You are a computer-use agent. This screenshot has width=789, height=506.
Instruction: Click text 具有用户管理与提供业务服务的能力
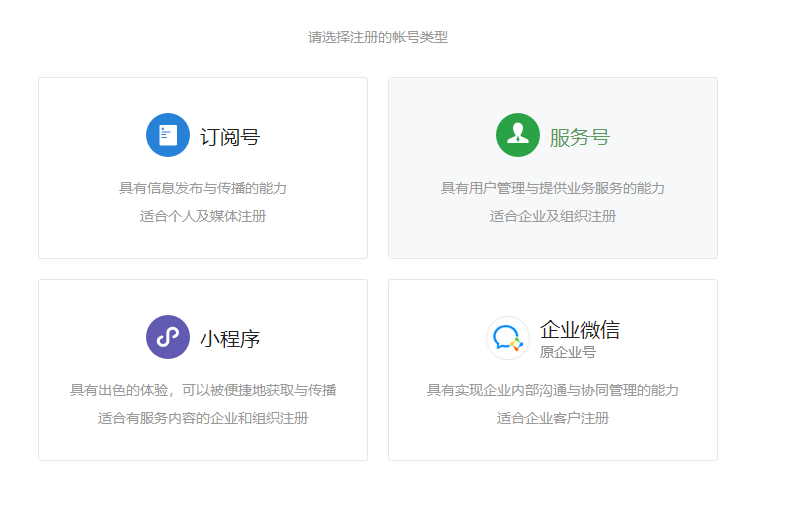pos(553,188)
